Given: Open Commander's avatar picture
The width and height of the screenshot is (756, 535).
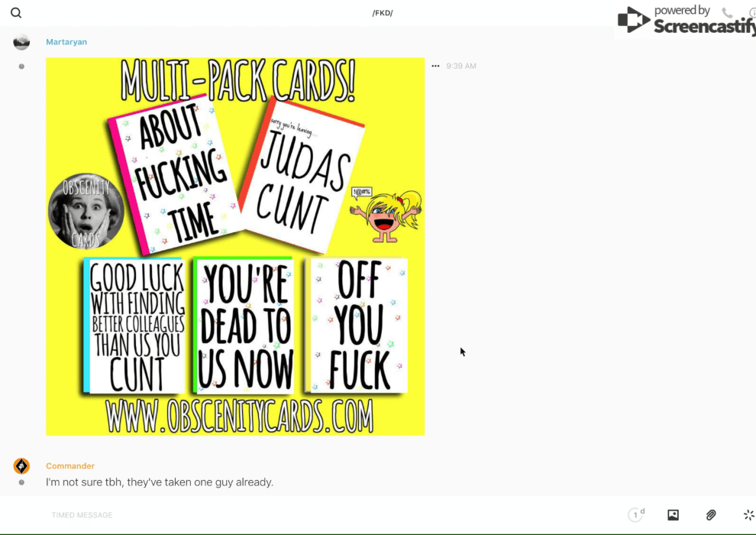Looking at the screenshot, I should click(21, 466).
